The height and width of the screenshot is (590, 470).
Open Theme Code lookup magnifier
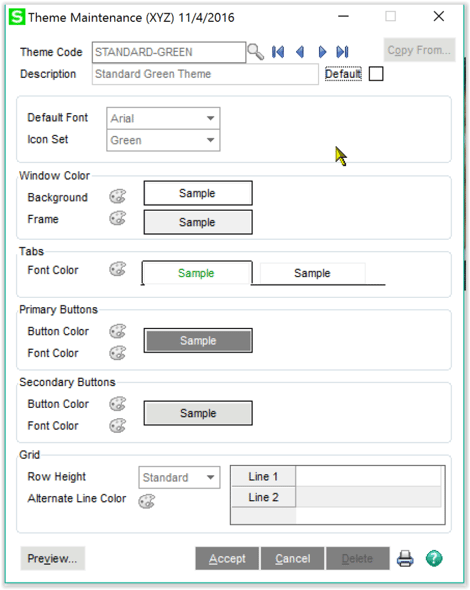pos(256,52)
